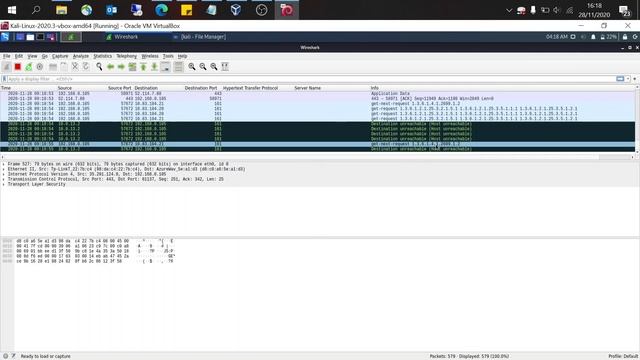This screenshot has width=640, height=360.
Task: Open the Help menu
Action: tap(182, 56)
